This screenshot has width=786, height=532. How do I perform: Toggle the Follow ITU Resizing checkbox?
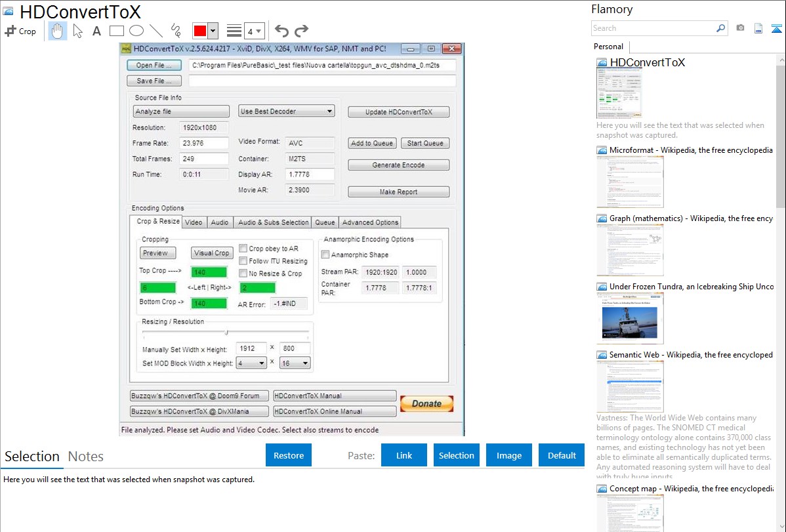pos(243,260)
